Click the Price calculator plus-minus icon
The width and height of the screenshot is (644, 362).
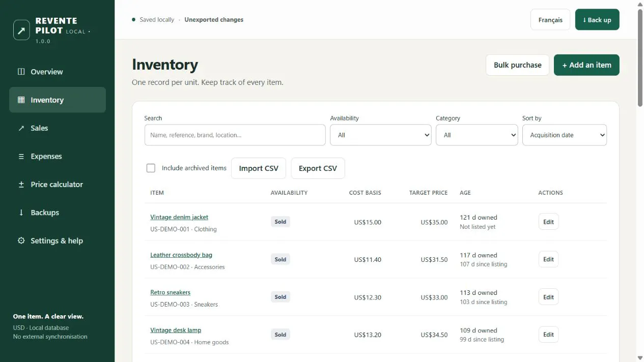21,185
